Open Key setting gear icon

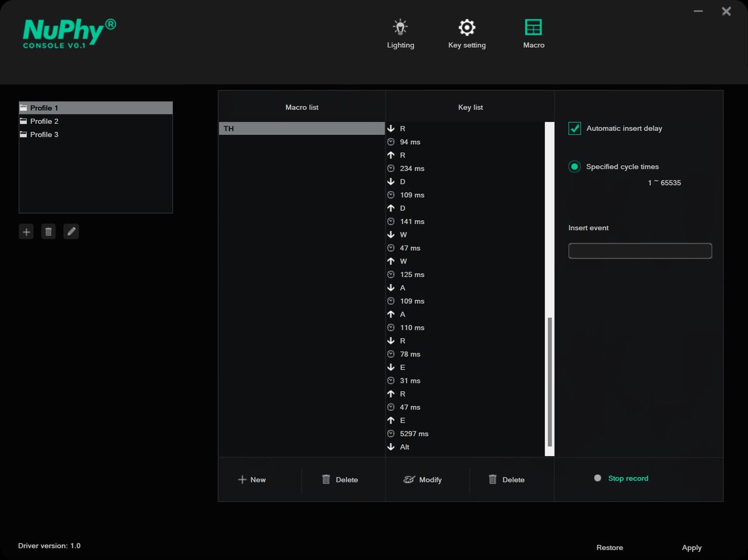click(x=467, y=27)
